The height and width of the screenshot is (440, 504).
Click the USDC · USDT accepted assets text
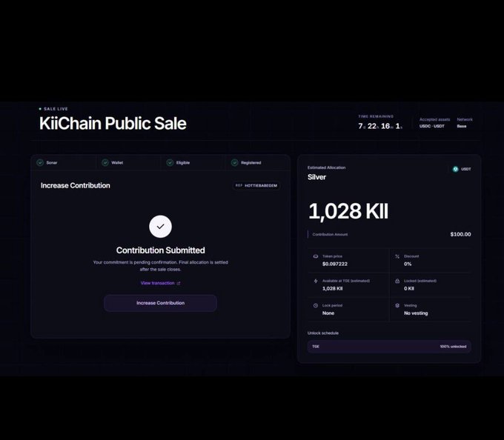pos(431,126)
